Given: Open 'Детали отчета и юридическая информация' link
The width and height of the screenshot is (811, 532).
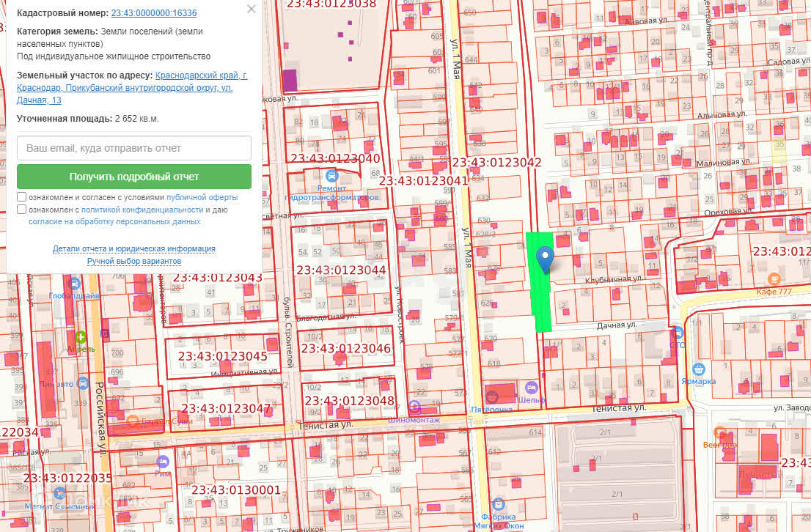Looking at the screenshot, I should pos(134,248).
